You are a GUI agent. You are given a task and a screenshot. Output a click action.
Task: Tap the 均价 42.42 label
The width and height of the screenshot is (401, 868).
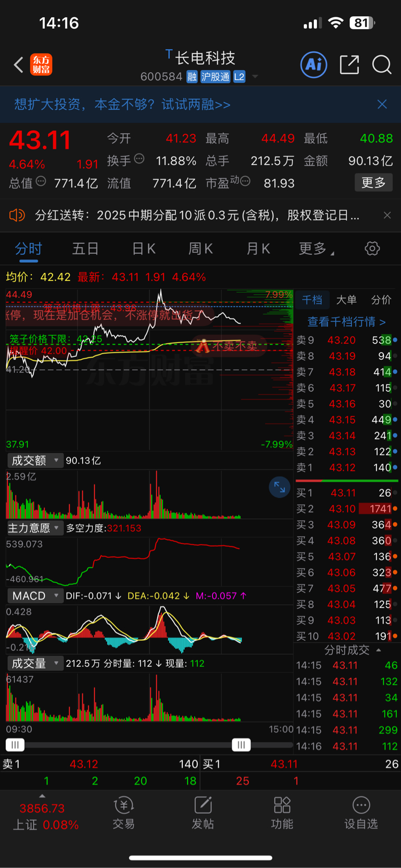point(38,277)
